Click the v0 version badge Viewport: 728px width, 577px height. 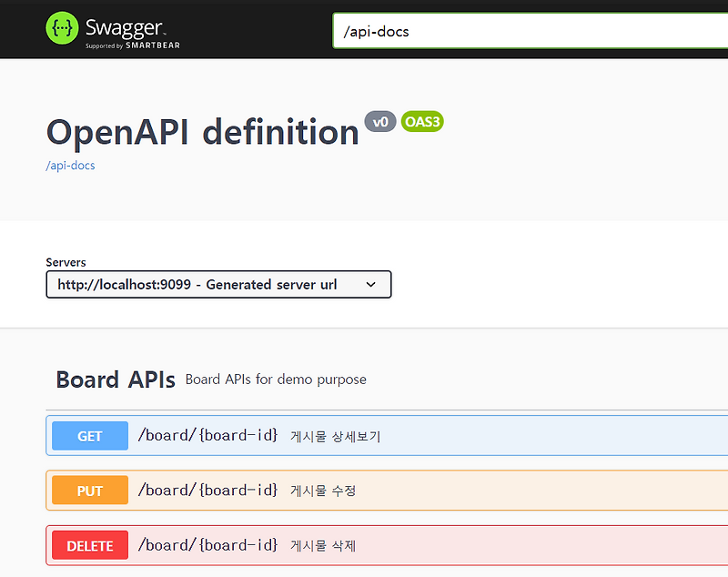380,121
